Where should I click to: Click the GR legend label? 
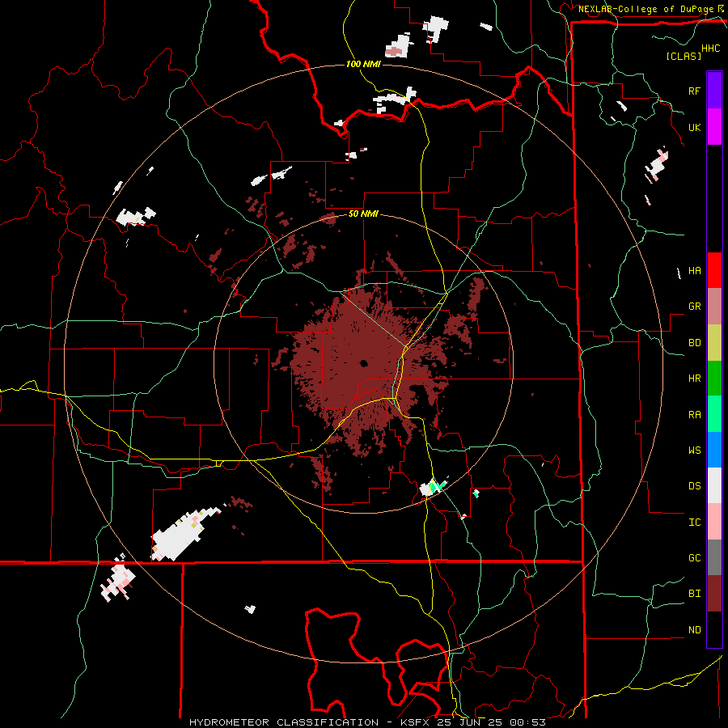pyautogui.click(x=694, y=307)
